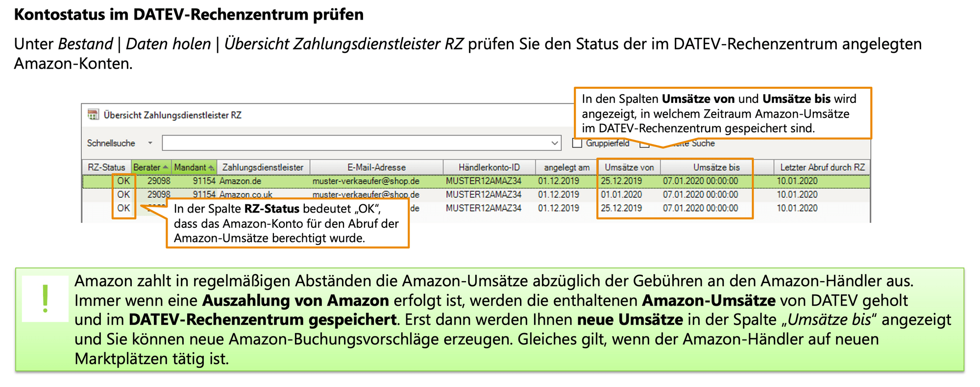Select the Amazon.de payment provider cell

pyautogui.click(x=240, y=181)
